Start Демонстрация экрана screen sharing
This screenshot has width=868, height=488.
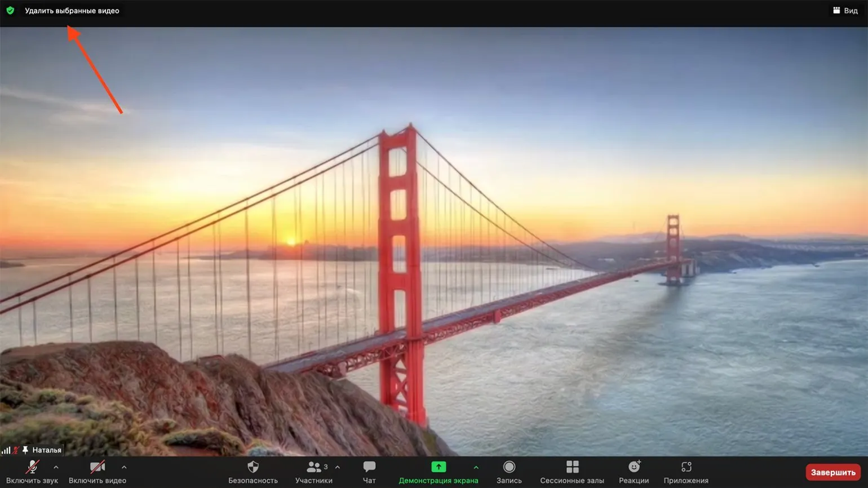(438, 472)
